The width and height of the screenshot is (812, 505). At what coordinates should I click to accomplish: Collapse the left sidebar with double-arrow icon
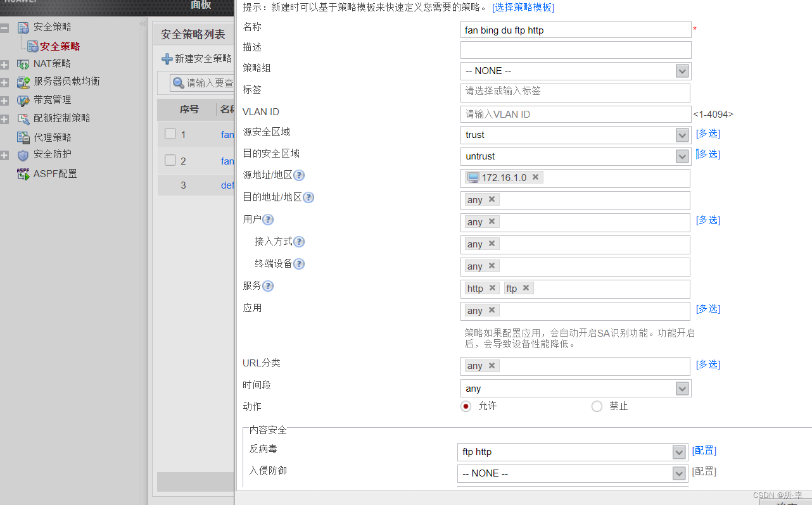(x=143, y=24)
